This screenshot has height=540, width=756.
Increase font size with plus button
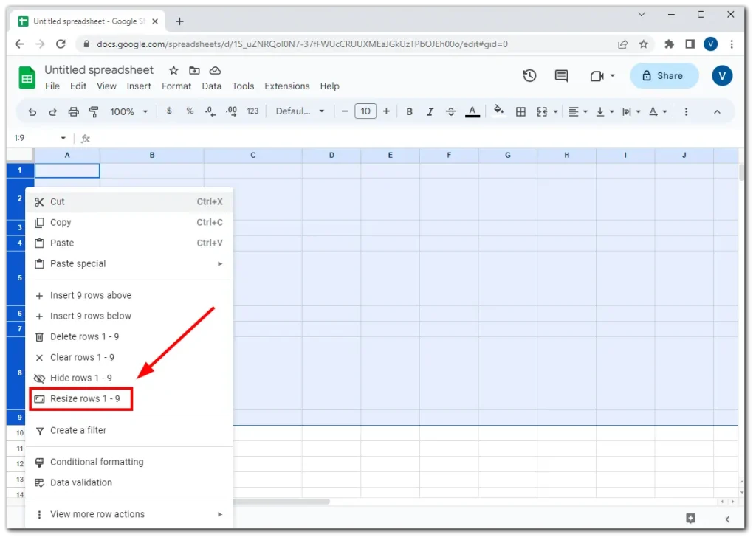point(386,111)
